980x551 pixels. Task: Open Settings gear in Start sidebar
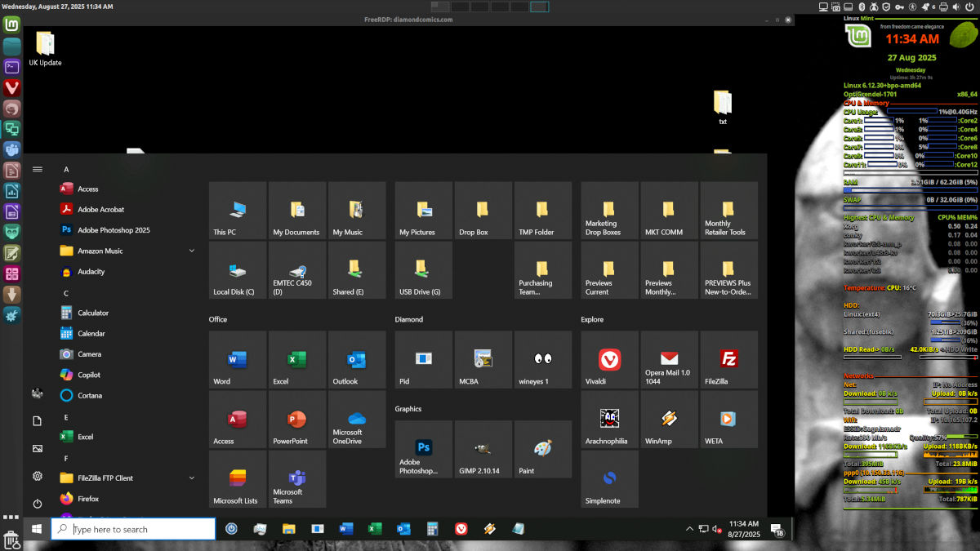[37, 476]
